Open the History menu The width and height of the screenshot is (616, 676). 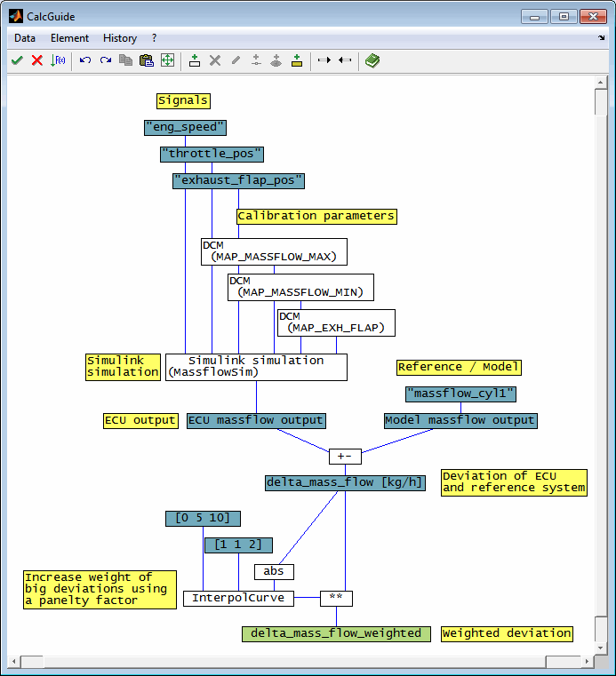[x=120, y=38]
